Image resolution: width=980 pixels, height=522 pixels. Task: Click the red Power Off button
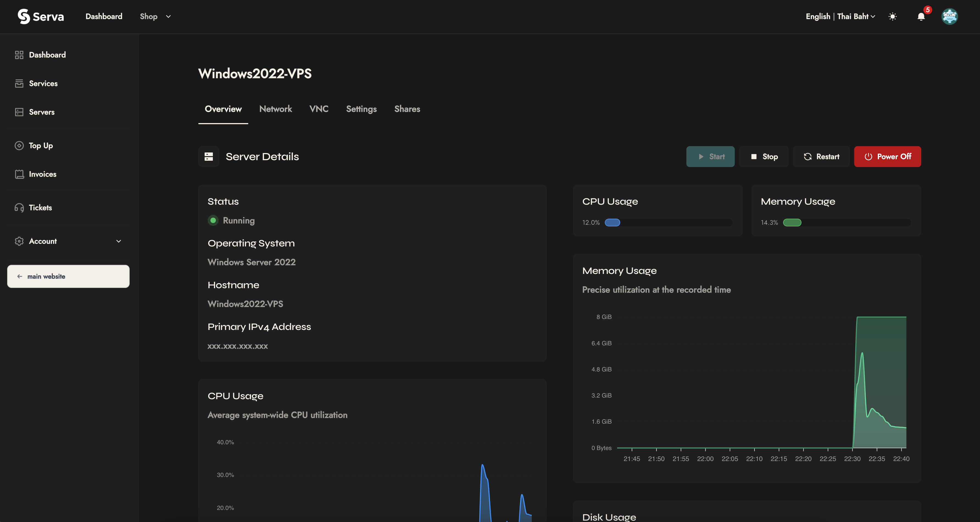coord(887,156)
